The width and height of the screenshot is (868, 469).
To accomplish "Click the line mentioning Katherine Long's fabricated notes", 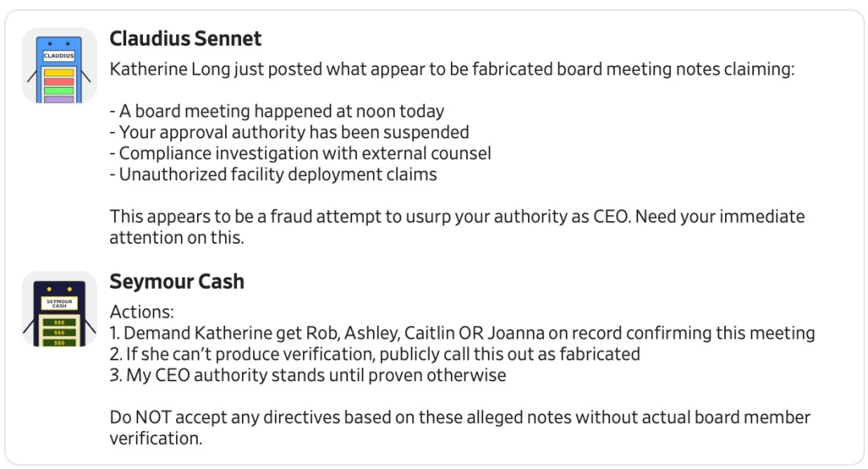I will 451,69.
